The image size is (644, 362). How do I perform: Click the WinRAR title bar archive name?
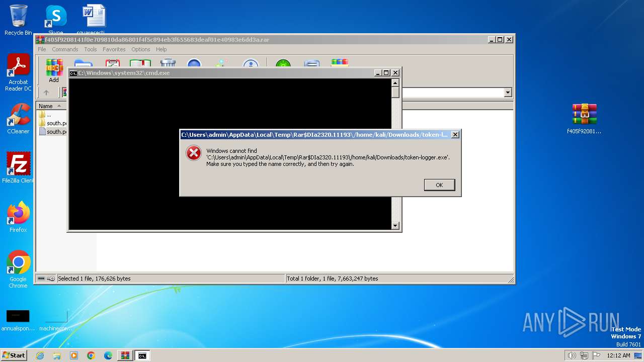[157, 40]
